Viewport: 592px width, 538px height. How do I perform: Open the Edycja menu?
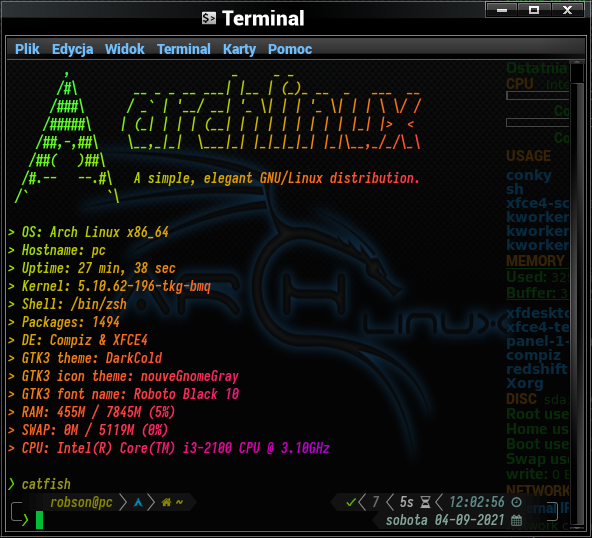(72, 49)
